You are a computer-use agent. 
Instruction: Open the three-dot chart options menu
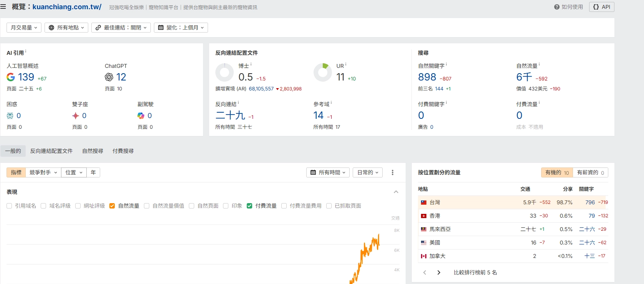pyautogui.click(x=392, y=172)
